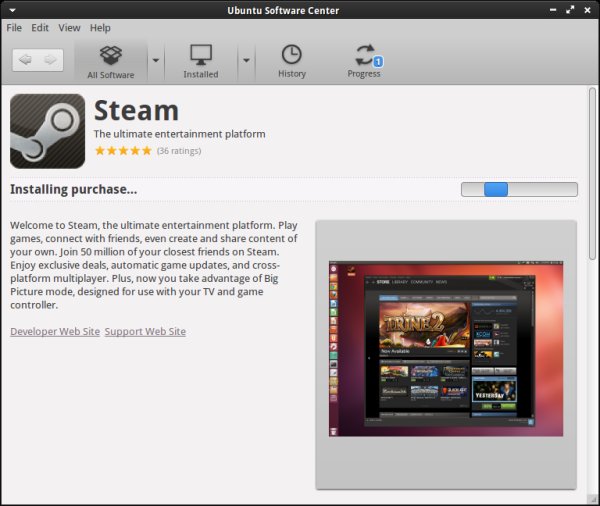Open the Developer Web Site link

coord(55,331)
